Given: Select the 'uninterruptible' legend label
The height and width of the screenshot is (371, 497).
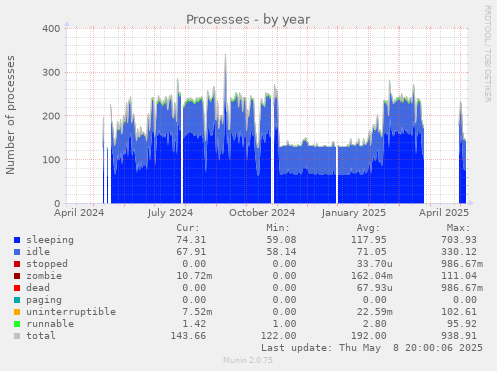Looking at the screenshot, I should click(x=71, y=312).
